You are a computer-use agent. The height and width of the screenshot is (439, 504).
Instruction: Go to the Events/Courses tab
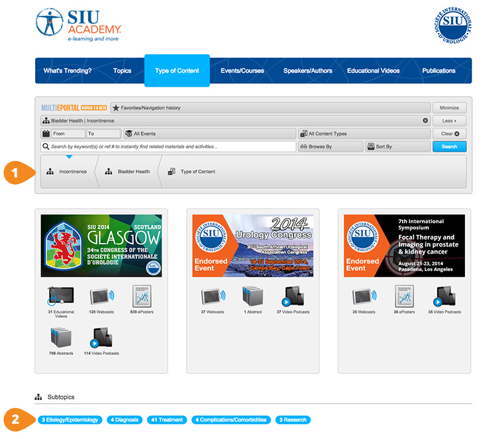[x=242, y=71]
